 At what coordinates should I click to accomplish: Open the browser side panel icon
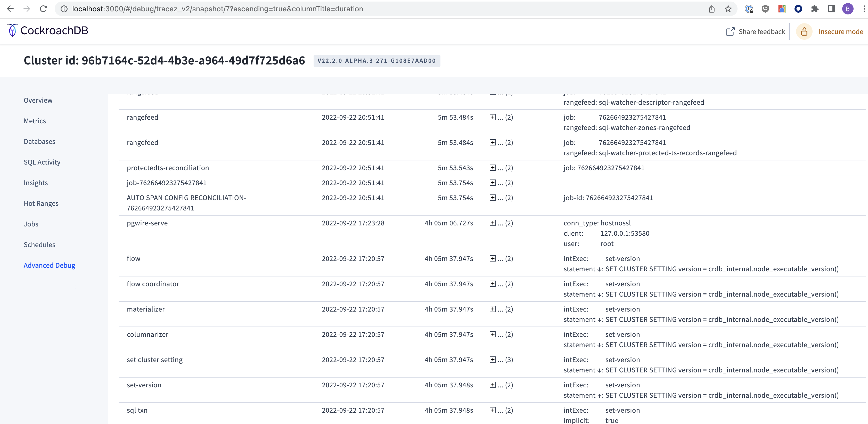point(831,9)
